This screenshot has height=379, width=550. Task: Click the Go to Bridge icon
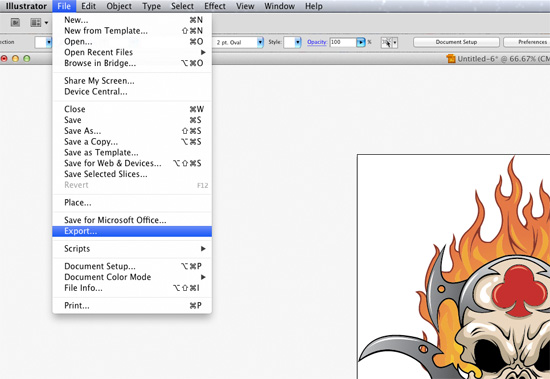(x=15, y=23)
